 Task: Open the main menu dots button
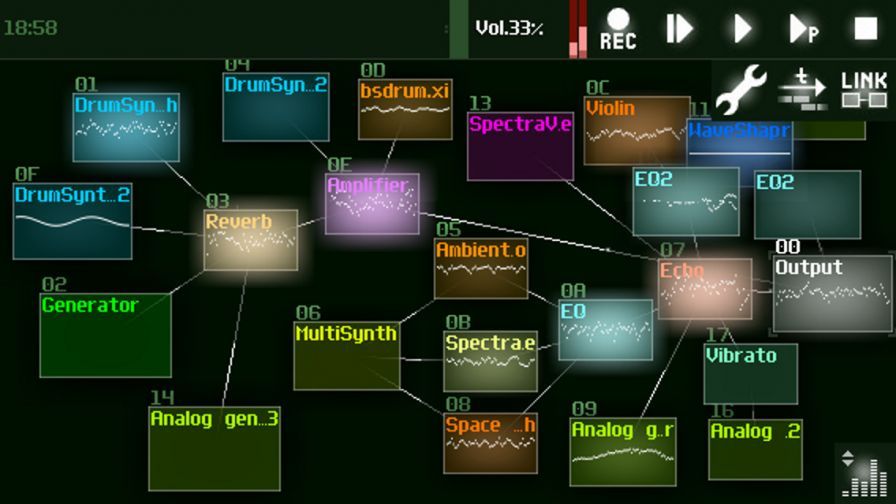pyautogui.click(x=447, y=29)
